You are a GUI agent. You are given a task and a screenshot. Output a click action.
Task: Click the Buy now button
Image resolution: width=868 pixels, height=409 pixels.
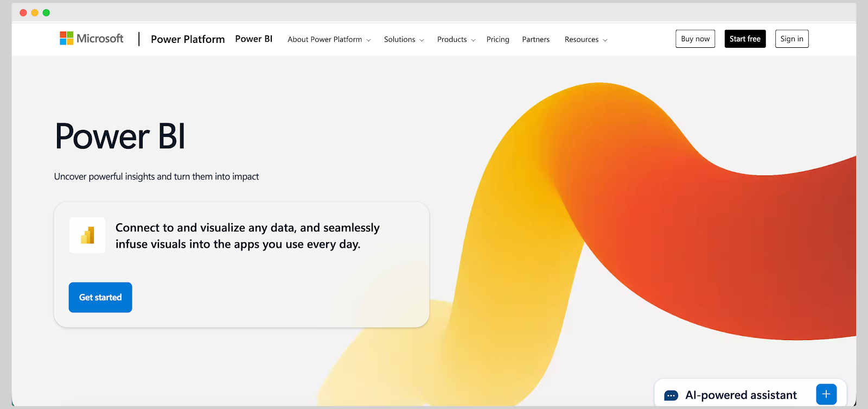pyautogui.click(x=695, y=39)
